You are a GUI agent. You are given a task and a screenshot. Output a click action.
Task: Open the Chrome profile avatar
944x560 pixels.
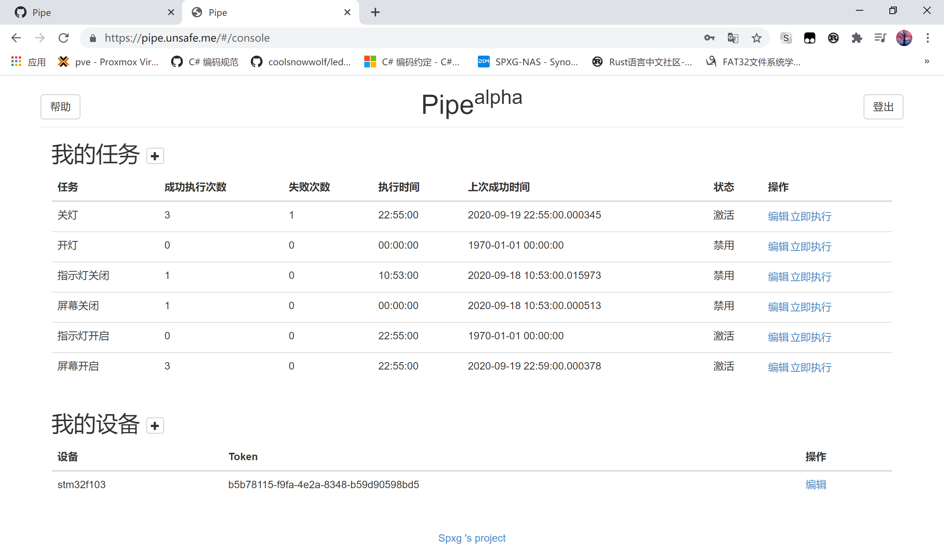pos(904,38)
